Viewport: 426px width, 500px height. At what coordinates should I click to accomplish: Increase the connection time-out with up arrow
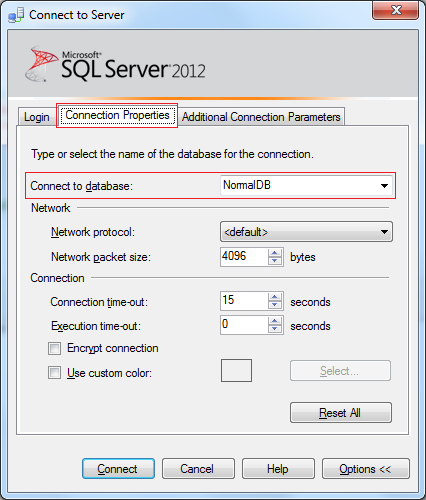click(275, 297)
